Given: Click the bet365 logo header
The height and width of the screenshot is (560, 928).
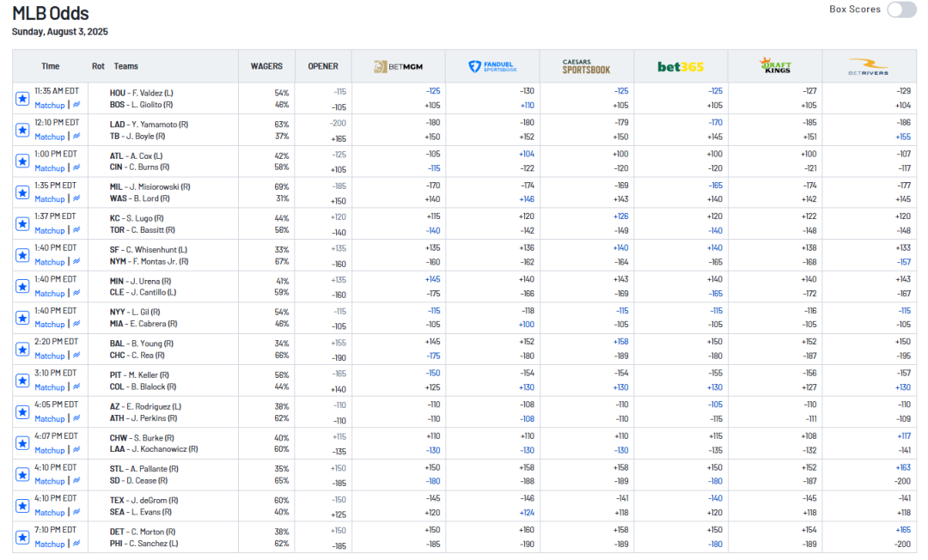Looking at the screenshot, I should 681,67.
